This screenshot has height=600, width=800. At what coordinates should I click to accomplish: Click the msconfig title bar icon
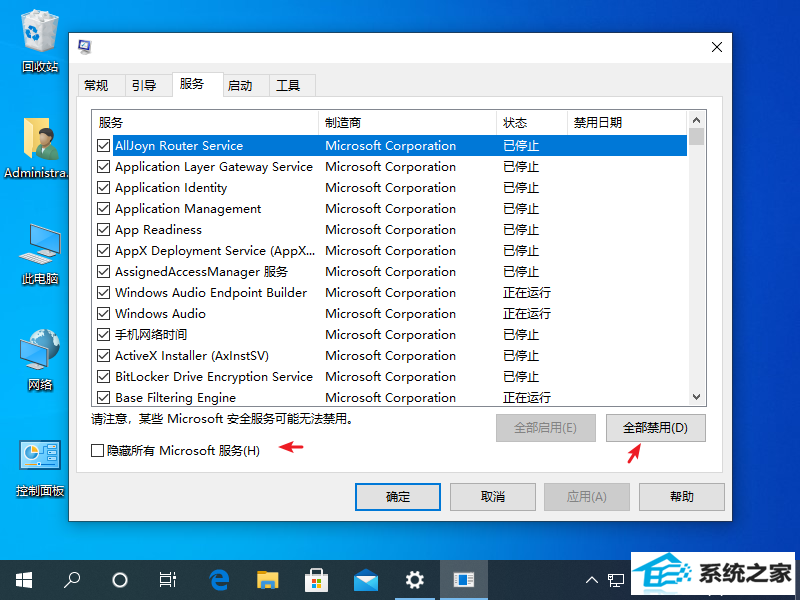(x=84, y=47)
